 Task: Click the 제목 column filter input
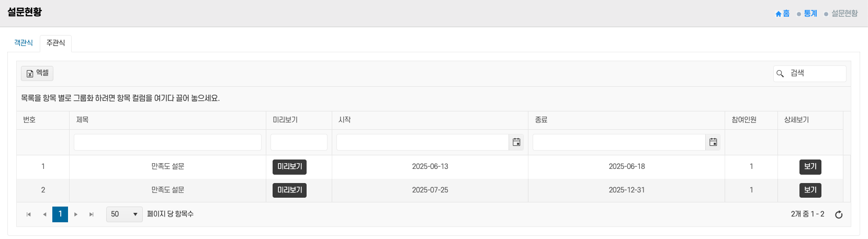[x=167, y=142]
